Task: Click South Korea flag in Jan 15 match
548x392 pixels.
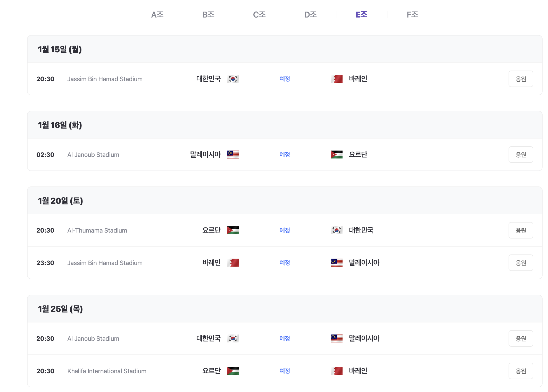Action: tap(233, 79)
